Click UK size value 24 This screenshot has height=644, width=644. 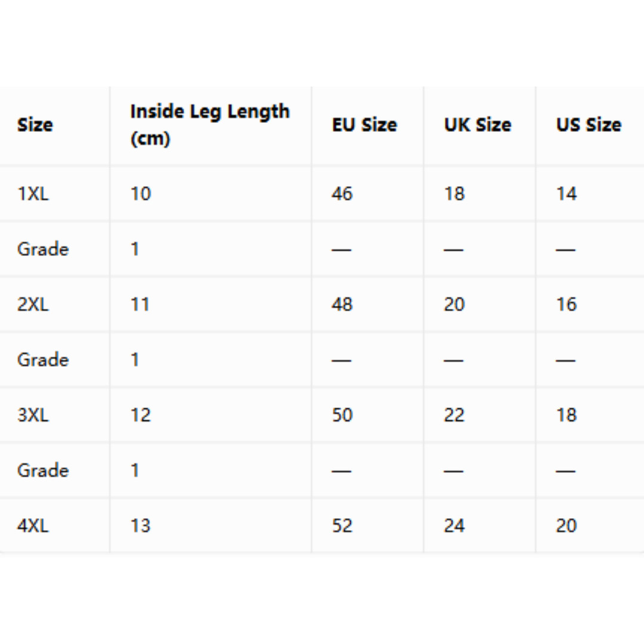coord(454,526)
